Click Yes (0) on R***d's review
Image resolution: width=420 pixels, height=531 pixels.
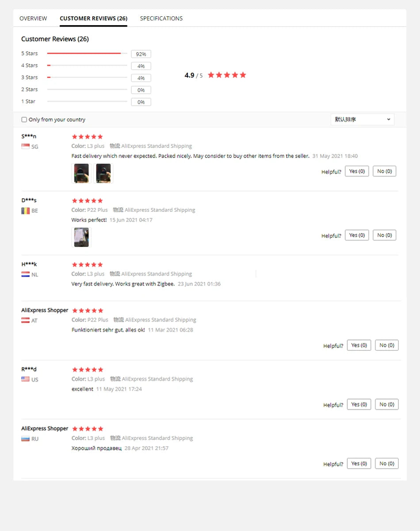[x=359, y=404]
